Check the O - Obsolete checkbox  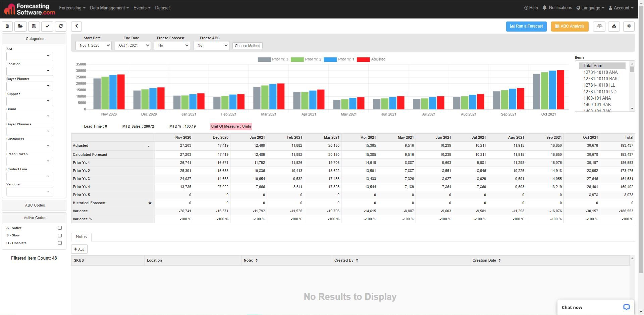(60, 243)
